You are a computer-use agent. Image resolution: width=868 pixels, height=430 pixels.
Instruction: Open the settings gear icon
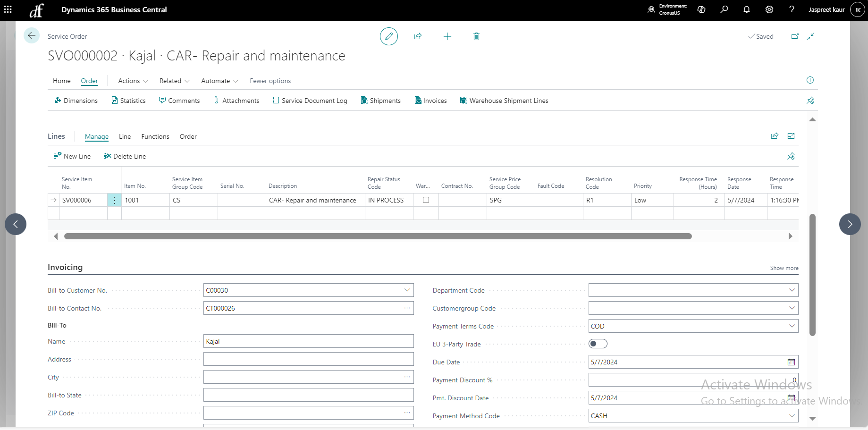(769, 9)
